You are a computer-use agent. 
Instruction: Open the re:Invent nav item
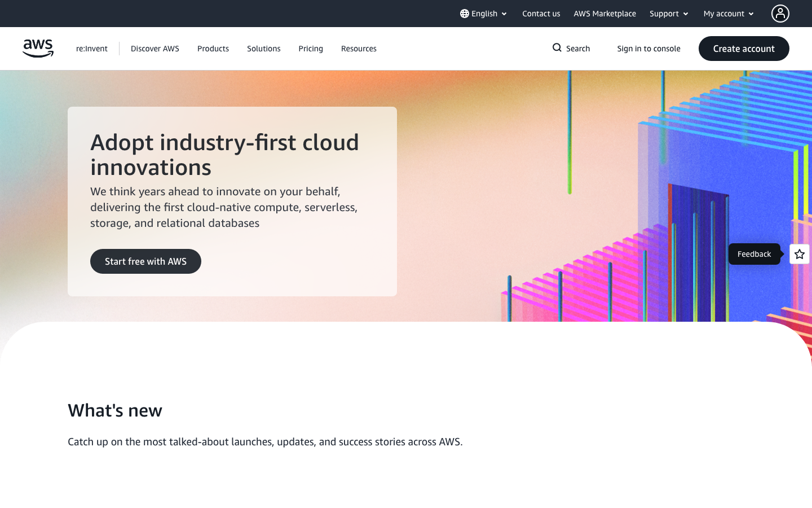[92, 49]
